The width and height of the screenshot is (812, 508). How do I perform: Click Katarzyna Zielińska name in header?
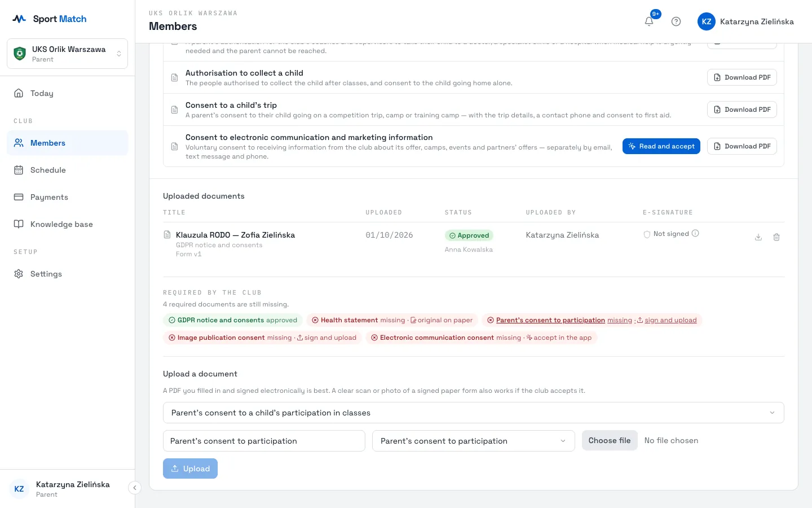(757, 21)
